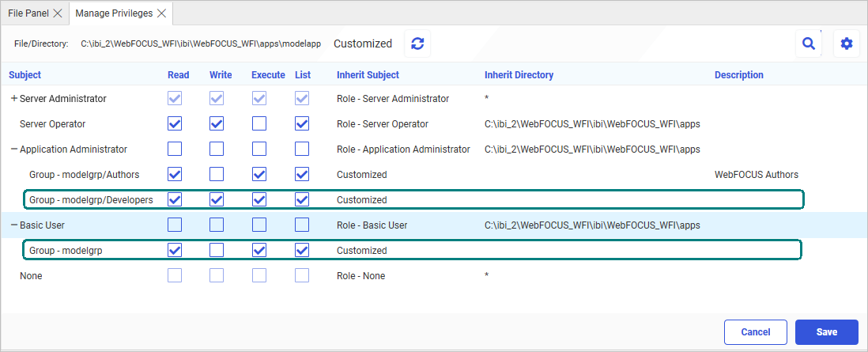Viewport: 868px width, 352px height.
Task: Uncheck Write for Group modelgrp/Developers
Action: click(217, 199)
